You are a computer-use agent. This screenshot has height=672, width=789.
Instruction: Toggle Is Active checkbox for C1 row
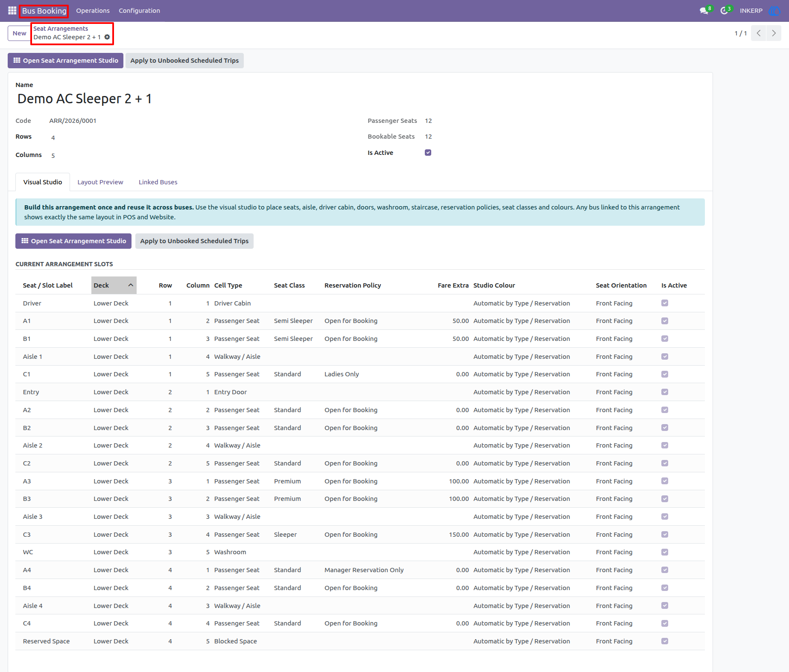(665, 374)
